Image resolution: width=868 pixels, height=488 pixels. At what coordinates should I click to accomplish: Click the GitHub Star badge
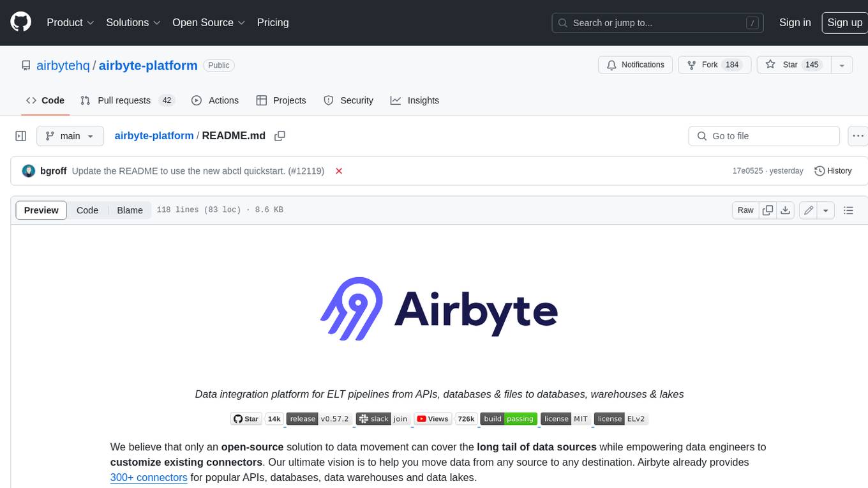click(246, 419)
